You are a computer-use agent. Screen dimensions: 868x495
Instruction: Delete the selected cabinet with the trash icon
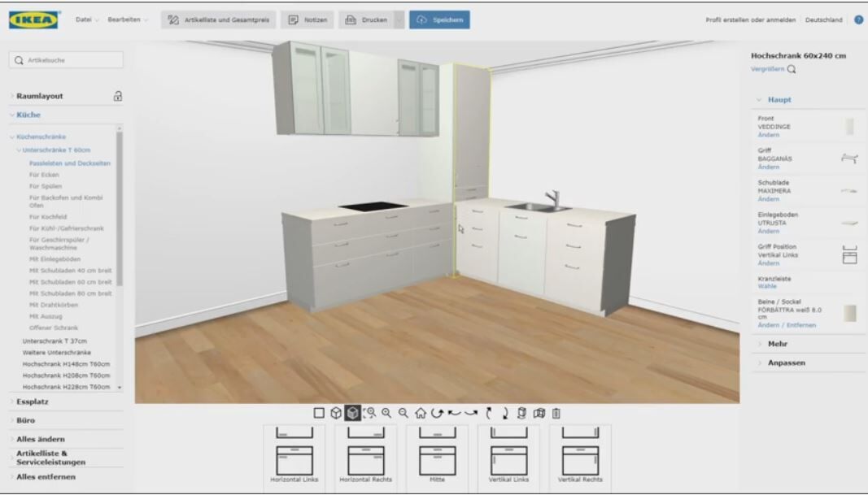557,412
